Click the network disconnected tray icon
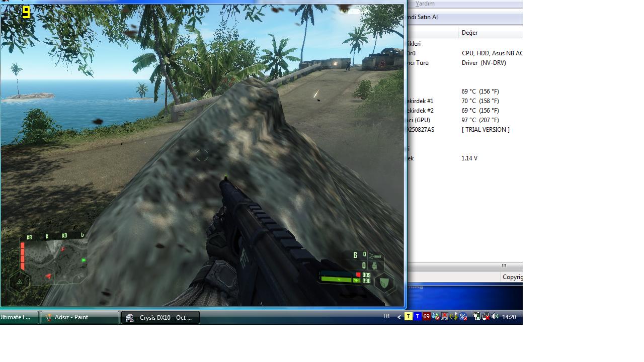The height and width of the screenshot is (362, 644). (486, 316)
